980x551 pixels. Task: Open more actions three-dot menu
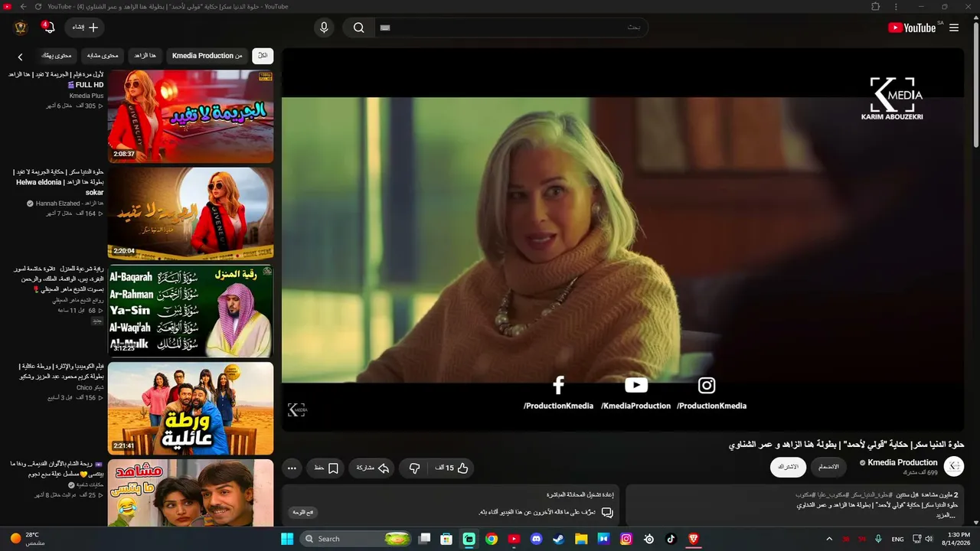[x=292, y=468]
